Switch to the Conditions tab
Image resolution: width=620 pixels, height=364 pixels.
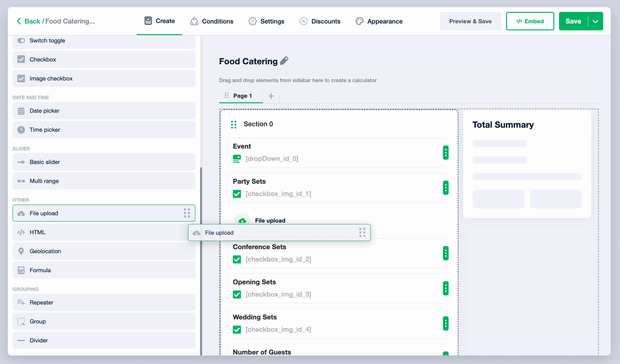pyautogui.click(x=212, y=21)
